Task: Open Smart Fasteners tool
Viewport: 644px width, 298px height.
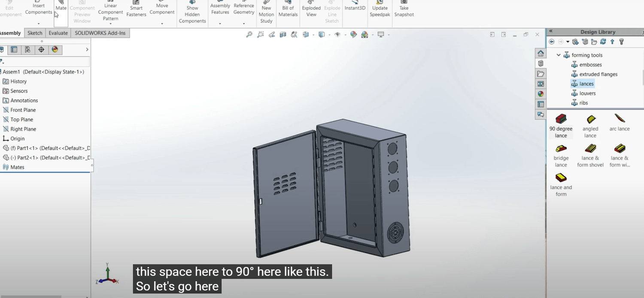Action: (x=136, y=11)
